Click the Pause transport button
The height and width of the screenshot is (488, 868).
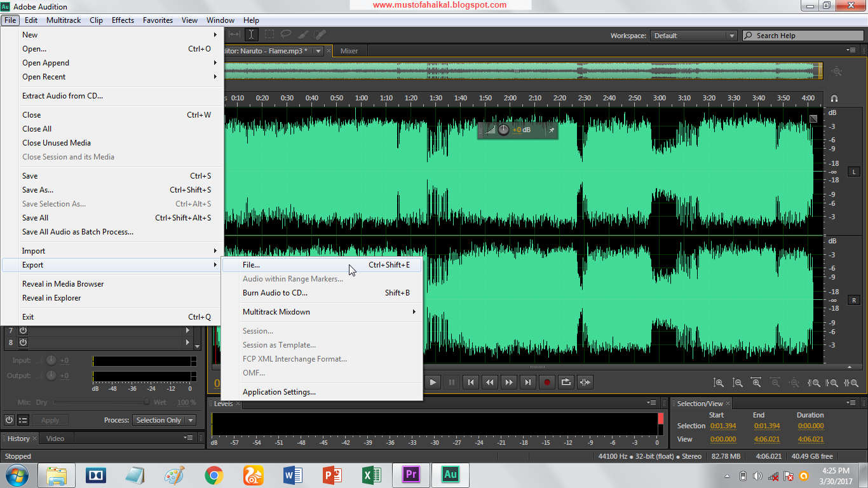coord(452,382)
